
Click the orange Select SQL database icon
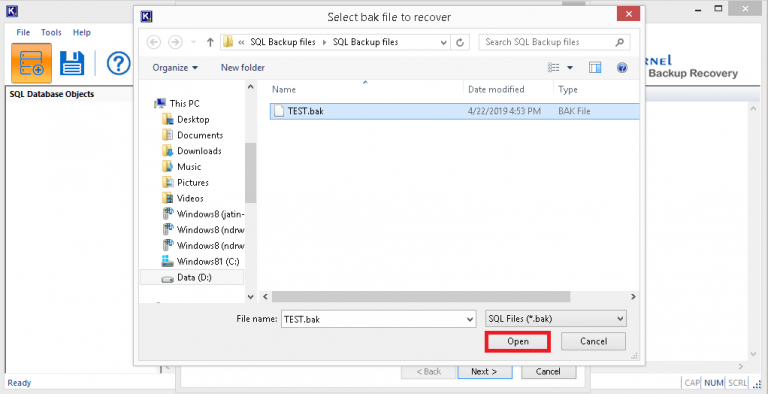coord(31,63)
